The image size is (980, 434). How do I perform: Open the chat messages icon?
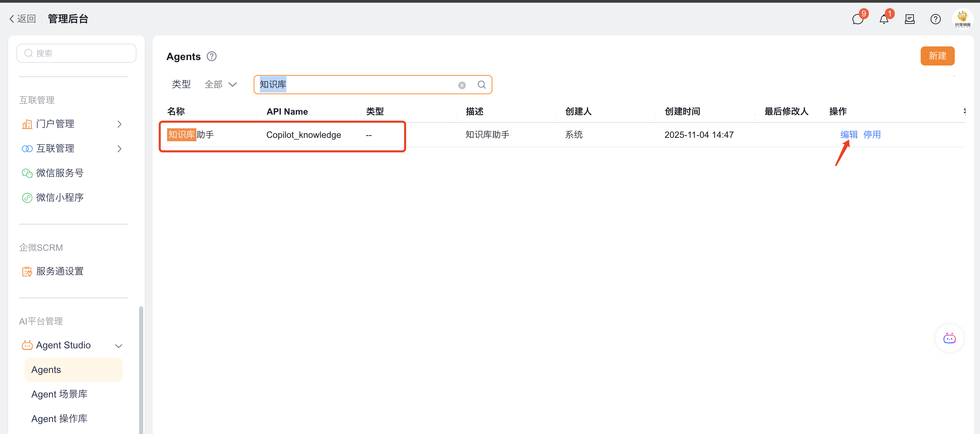click(858, 19)
